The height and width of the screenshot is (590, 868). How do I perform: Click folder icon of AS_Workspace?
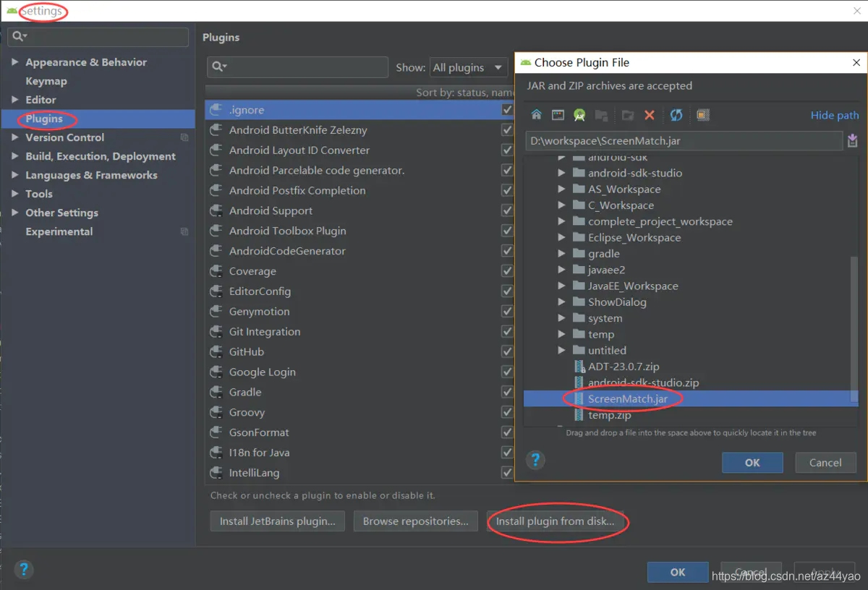click(x=578, y=189)
